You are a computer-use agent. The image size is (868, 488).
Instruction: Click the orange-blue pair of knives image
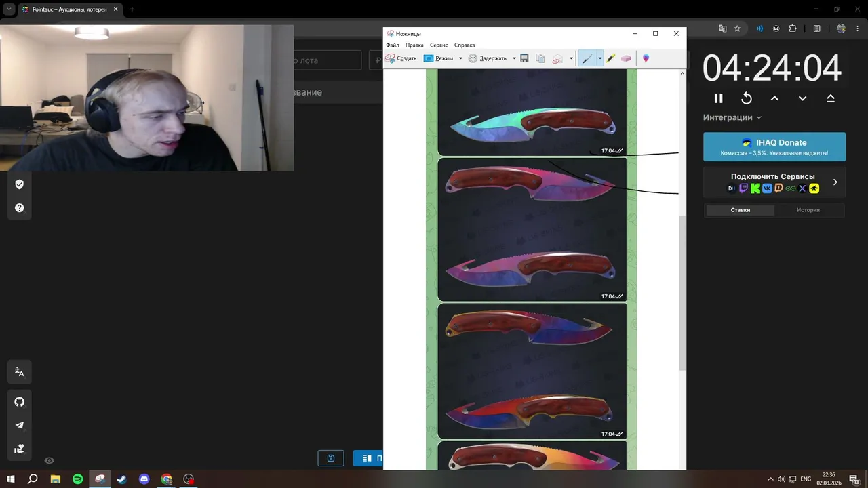tap(532, 371)
